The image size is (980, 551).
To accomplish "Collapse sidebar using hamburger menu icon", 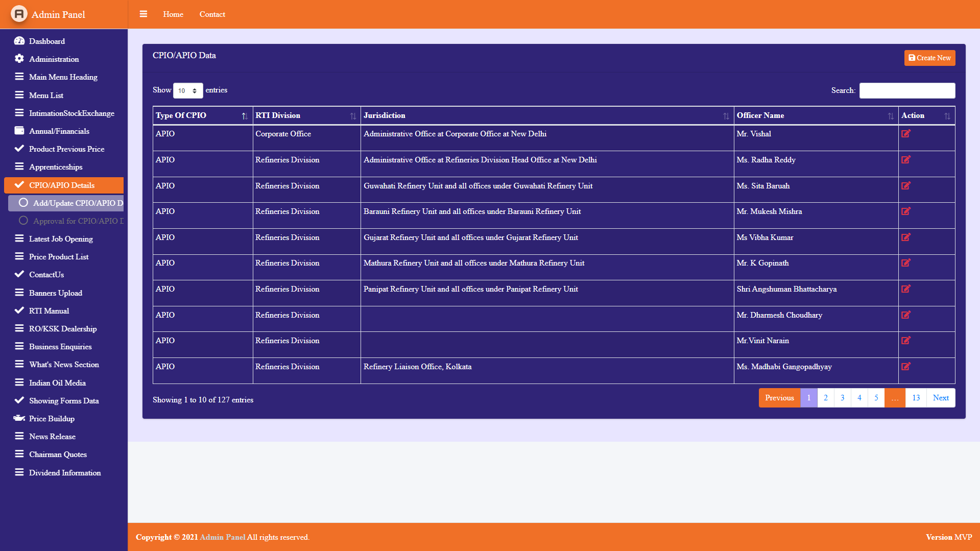I will (x=144, y=14).
